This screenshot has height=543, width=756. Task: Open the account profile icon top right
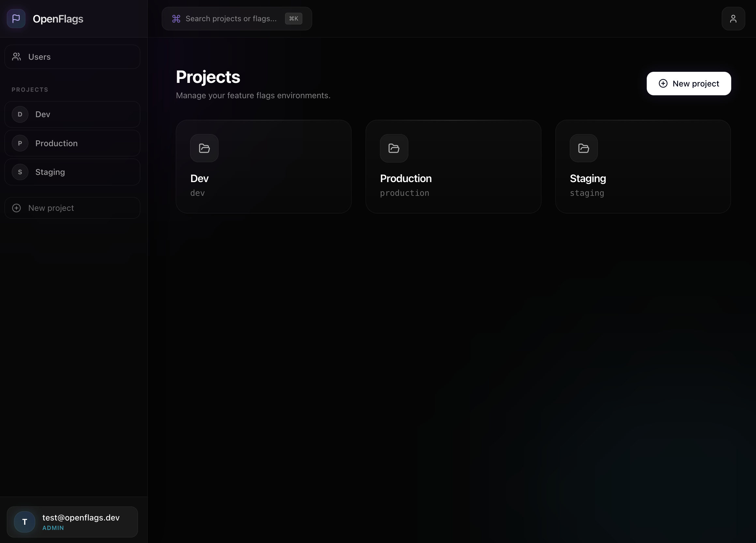pyautogui.click(x=733, y=19)
